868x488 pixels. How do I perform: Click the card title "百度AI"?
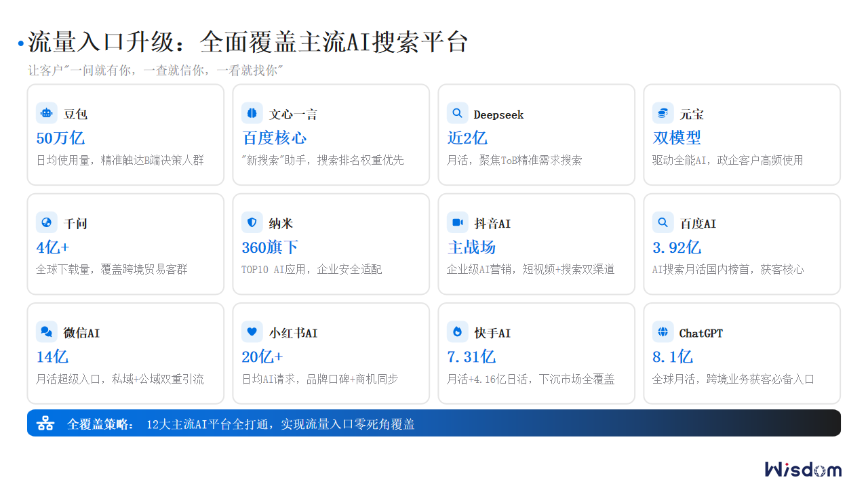698,224
